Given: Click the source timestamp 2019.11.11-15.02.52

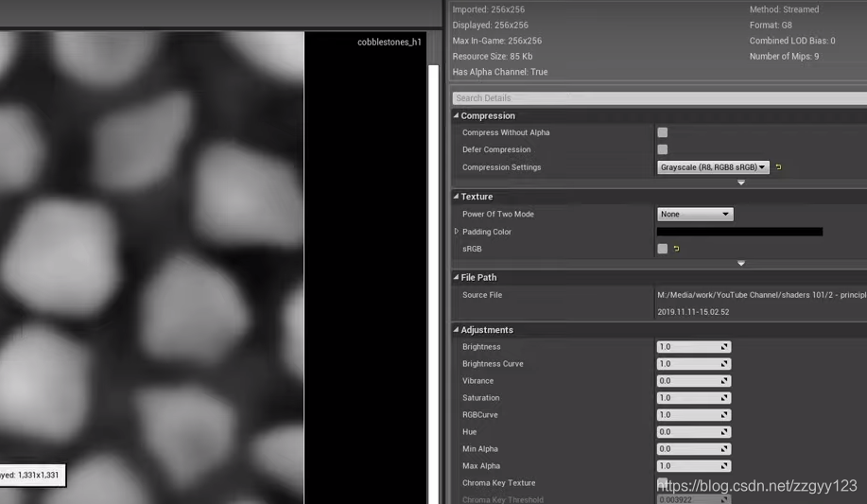Looking at the screenshot, I should [693, 312].
